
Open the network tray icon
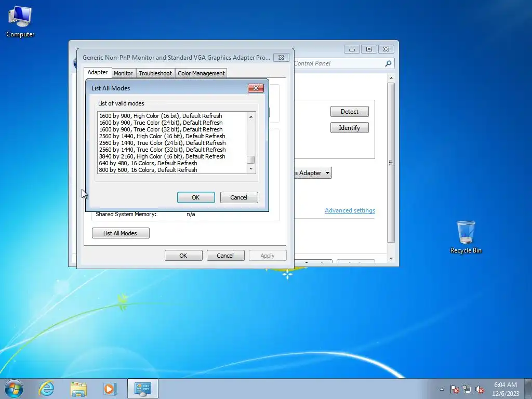point(467,389)
